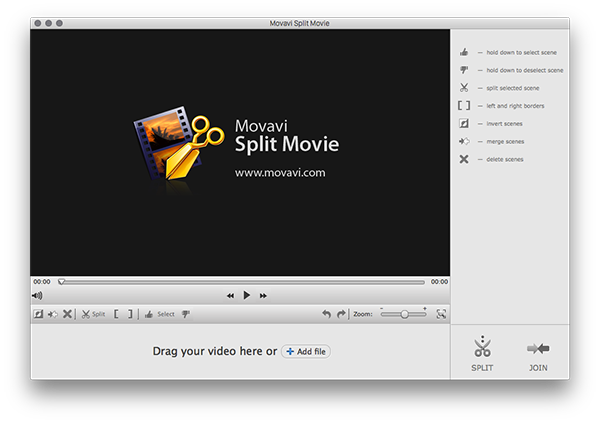Click the Zoom slider handle
Viewport: 600px width, 423px height.
(x=405, y=314)
